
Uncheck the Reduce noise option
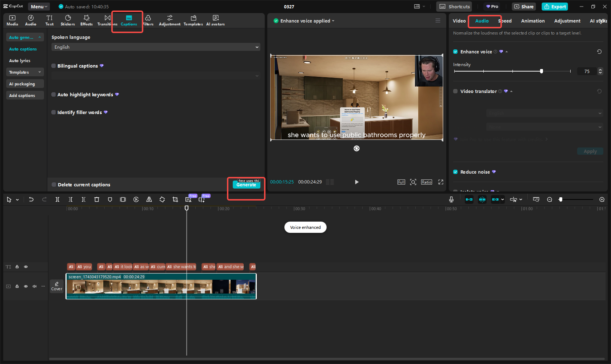click(455, 172)
